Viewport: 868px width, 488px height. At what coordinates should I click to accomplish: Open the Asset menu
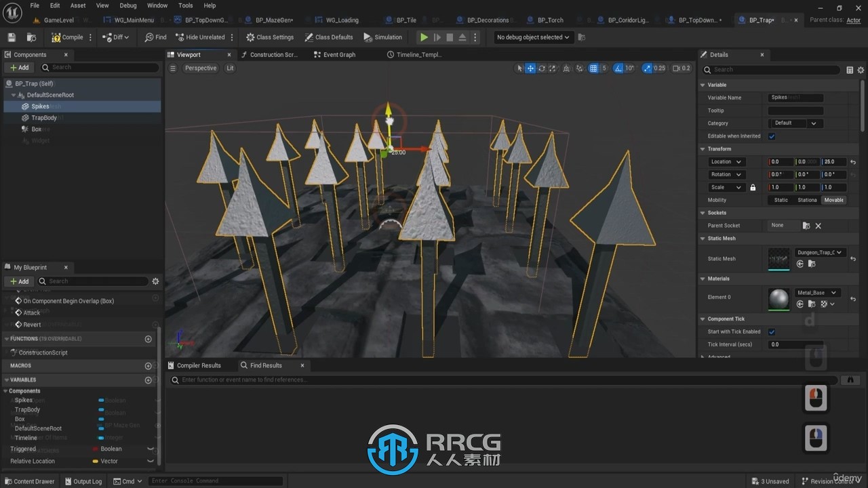pos(78,5)
